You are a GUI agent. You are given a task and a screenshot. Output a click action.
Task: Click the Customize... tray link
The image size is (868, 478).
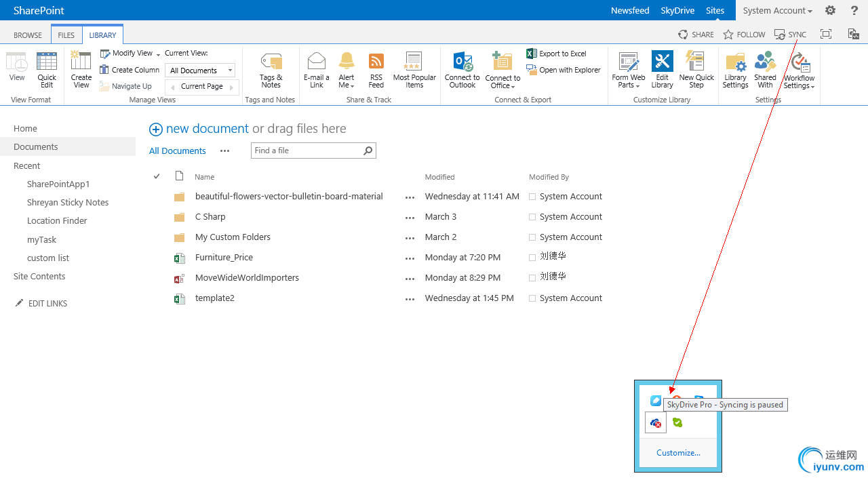coord(678,453)
